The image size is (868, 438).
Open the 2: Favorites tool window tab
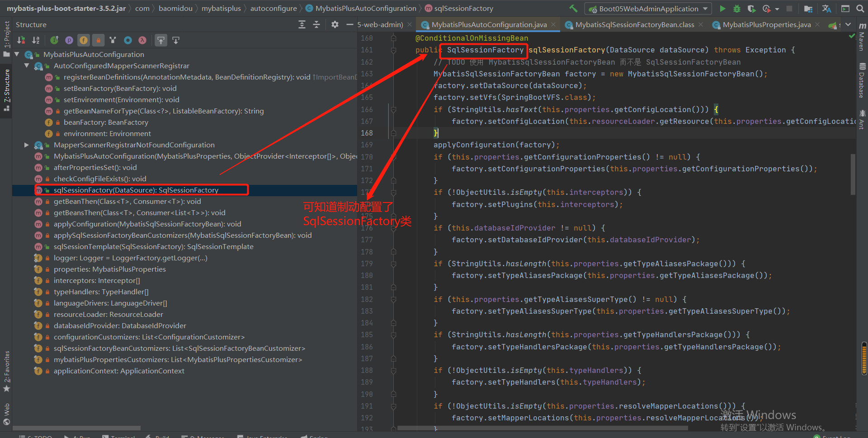(6, 371)
